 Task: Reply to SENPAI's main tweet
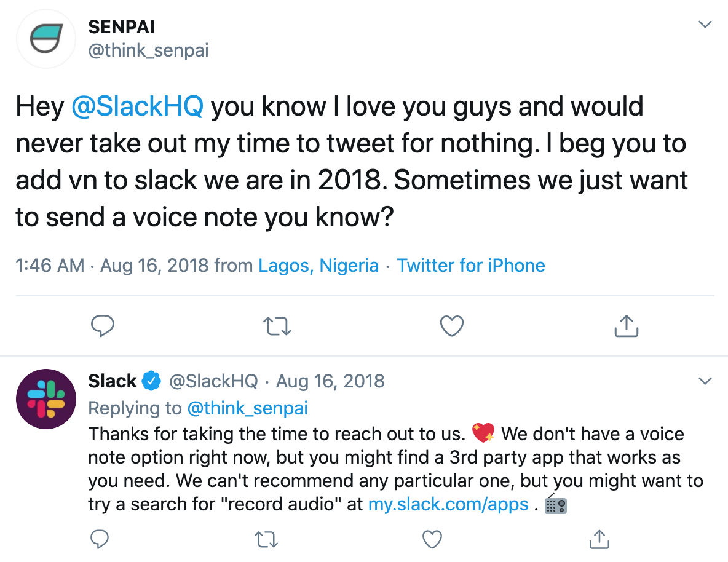pos(103,326)
